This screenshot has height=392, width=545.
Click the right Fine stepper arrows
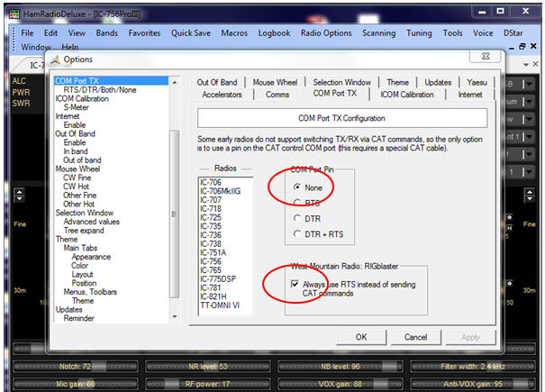point(530,195)
